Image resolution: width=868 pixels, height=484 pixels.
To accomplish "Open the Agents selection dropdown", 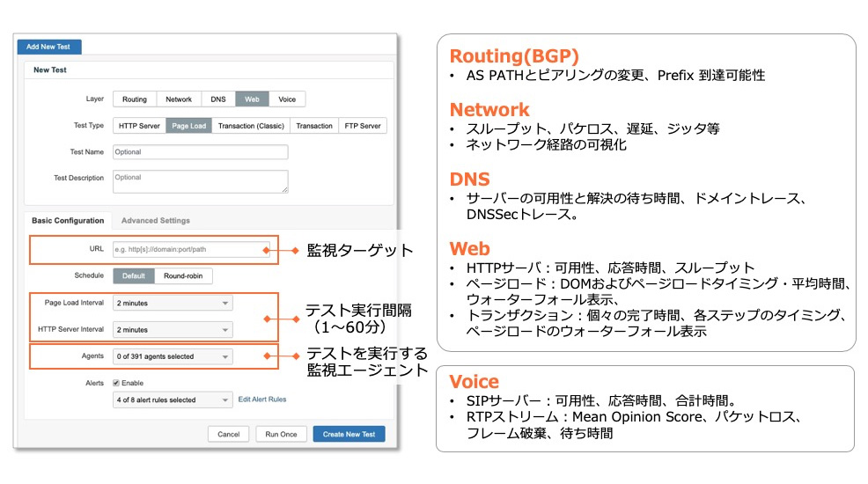I will tap(173, 356).
